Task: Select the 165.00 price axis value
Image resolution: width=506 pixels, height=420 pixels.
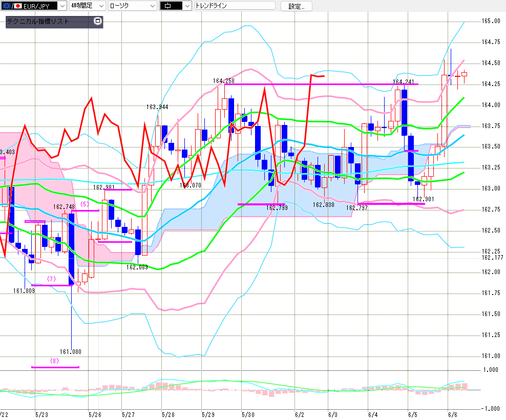Action: [491, 21]
